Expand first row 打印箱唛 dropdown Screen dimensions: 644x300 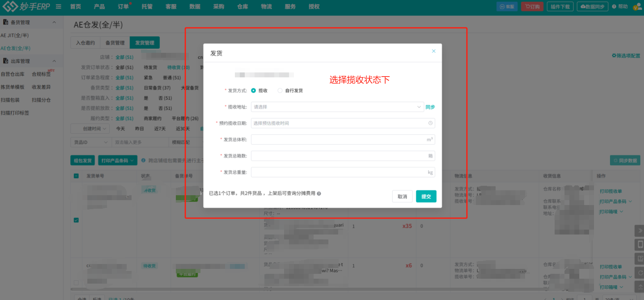tap(621, 212)
